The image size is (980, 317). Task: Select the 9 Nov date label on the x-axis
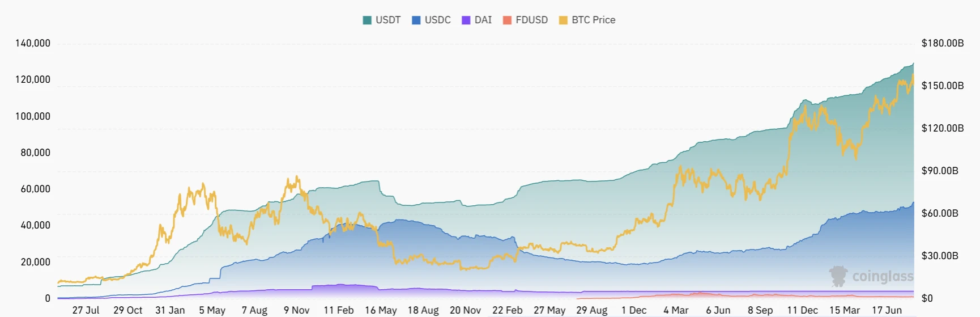297,310
